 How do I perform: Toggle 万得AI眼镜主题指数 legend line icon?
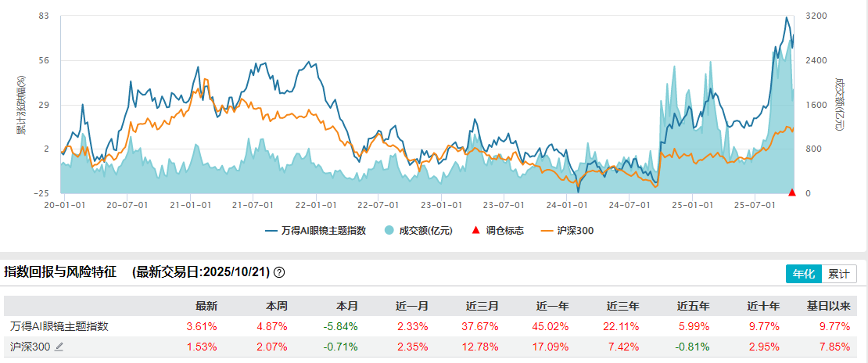click(272, 231)
